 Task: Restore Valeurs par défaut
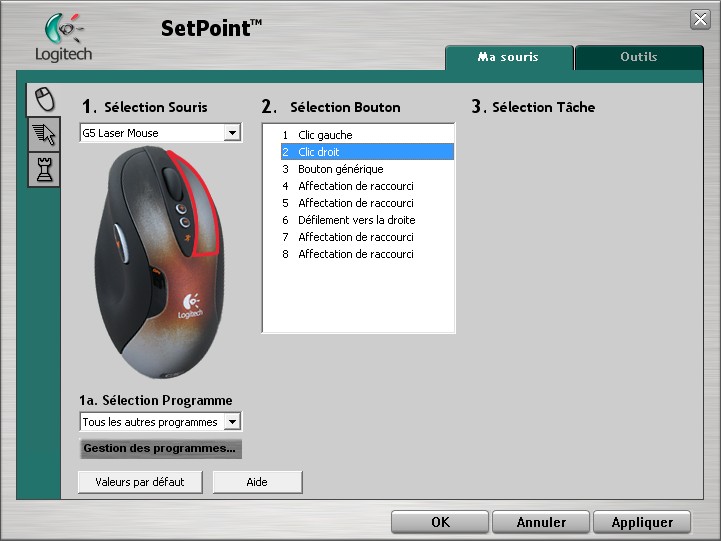pos(140,482)
